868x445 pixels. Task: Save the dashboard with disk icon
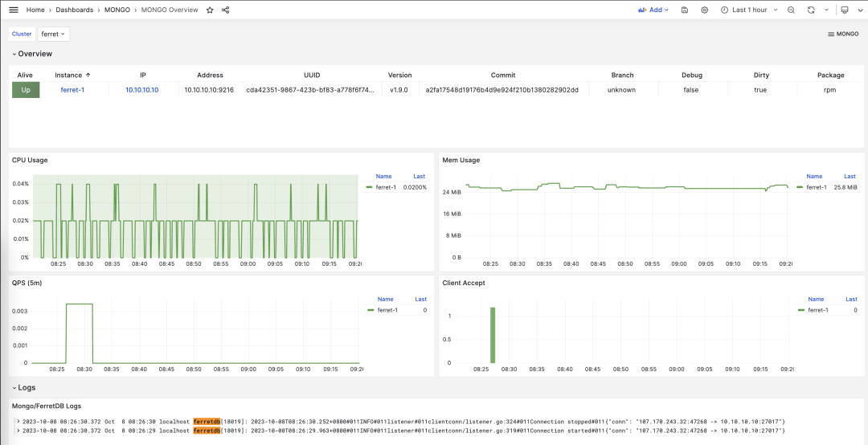[684, 10]
